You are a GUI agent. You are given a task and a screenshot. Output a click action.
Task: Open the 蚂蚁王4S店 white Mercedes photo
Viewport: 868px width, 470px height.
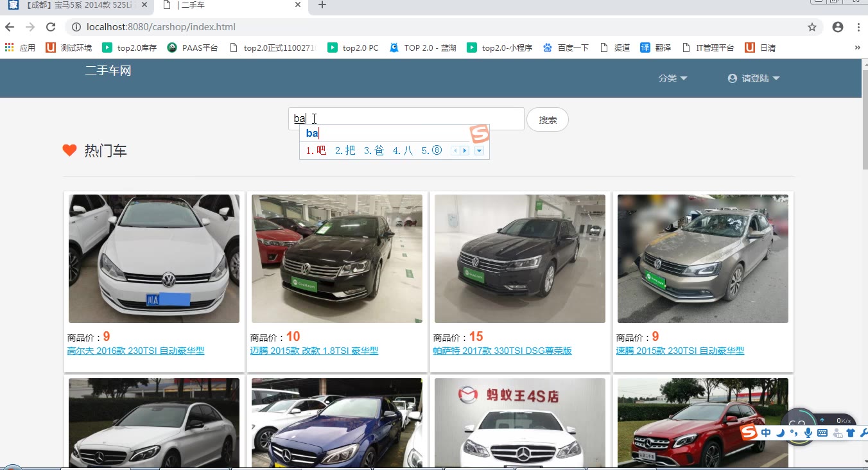point(520,422)
